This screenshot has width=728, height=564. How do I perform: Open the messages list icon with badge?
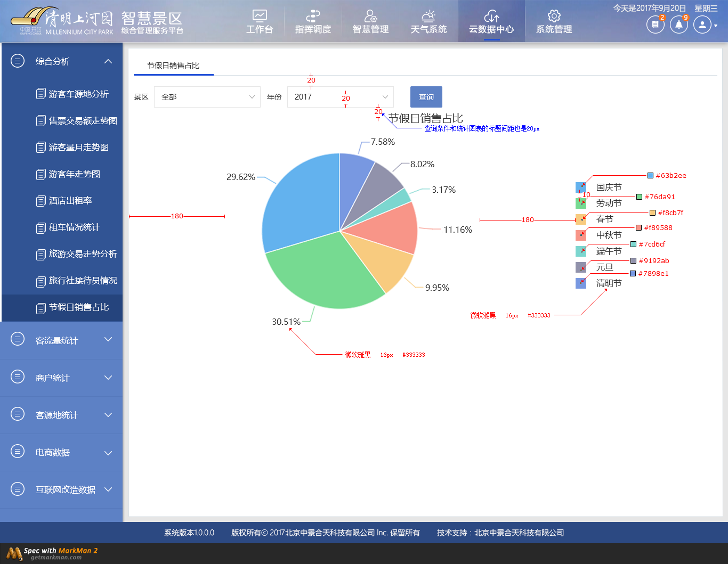click(655, 24)
